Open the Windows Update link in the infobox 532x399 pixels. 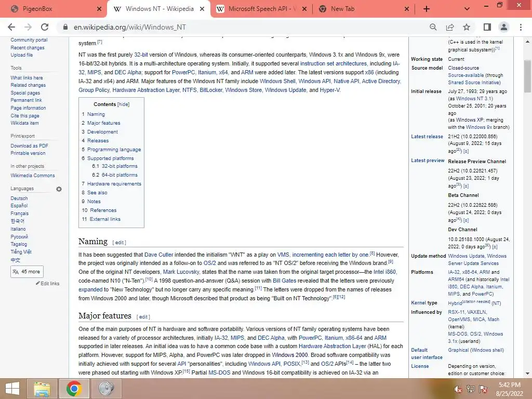click(x=466, y=256)
